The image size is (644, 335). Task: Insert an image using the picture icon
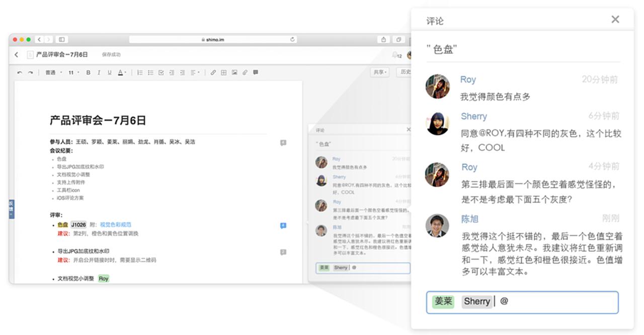point(234,73)
